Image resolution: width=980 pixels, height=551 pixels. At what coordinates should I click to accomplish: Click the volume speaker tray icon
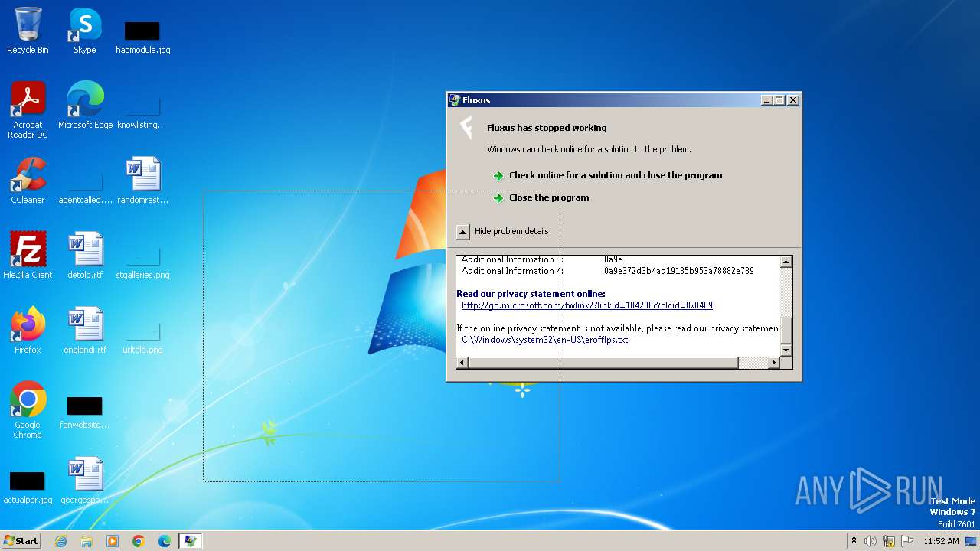tap(871, 541)
